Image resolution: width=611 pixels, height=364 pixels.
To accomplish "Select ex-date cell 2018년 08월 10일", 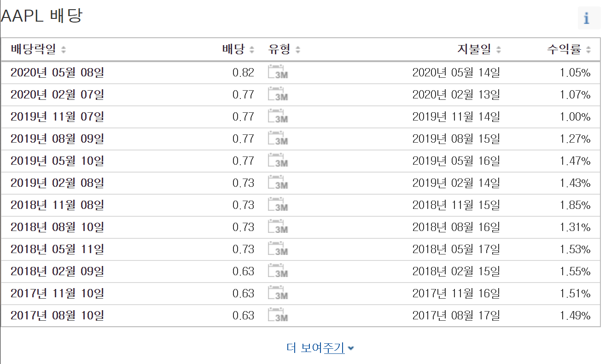I will 58,227.
